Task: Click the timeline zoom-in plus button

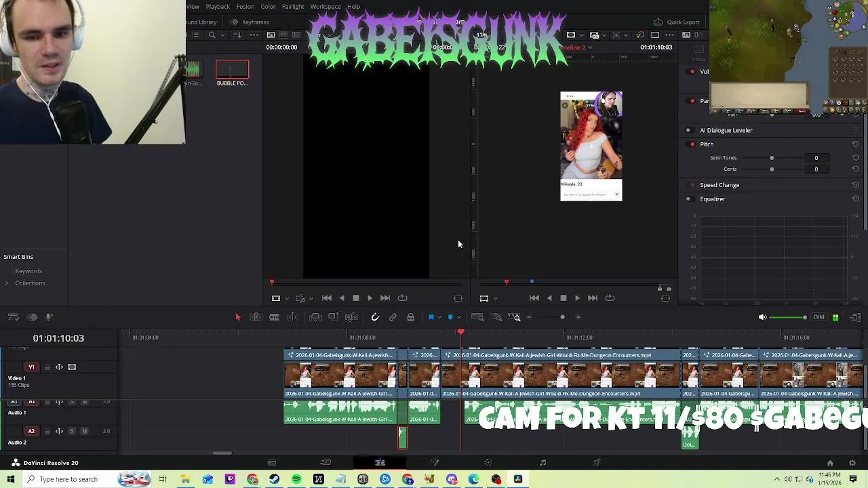Action: pos(578,317)
